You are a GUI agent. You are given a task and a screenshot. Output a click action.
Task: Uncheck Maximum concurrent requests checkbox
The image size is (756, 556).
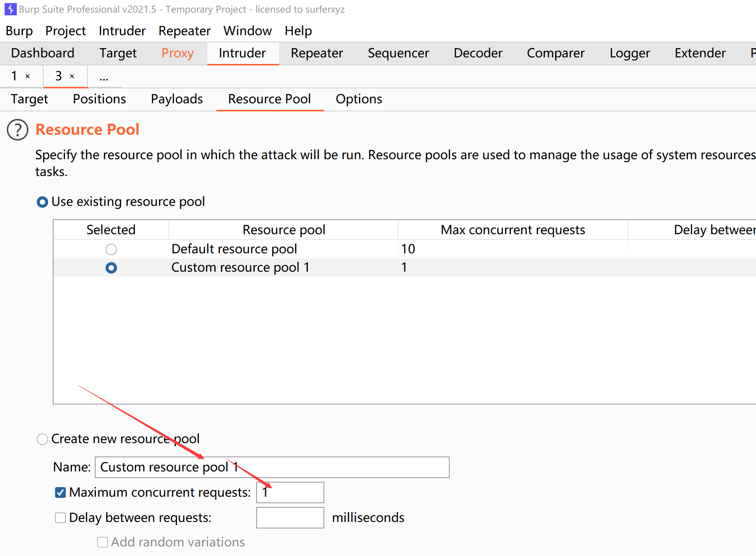[x=60, y=492]
